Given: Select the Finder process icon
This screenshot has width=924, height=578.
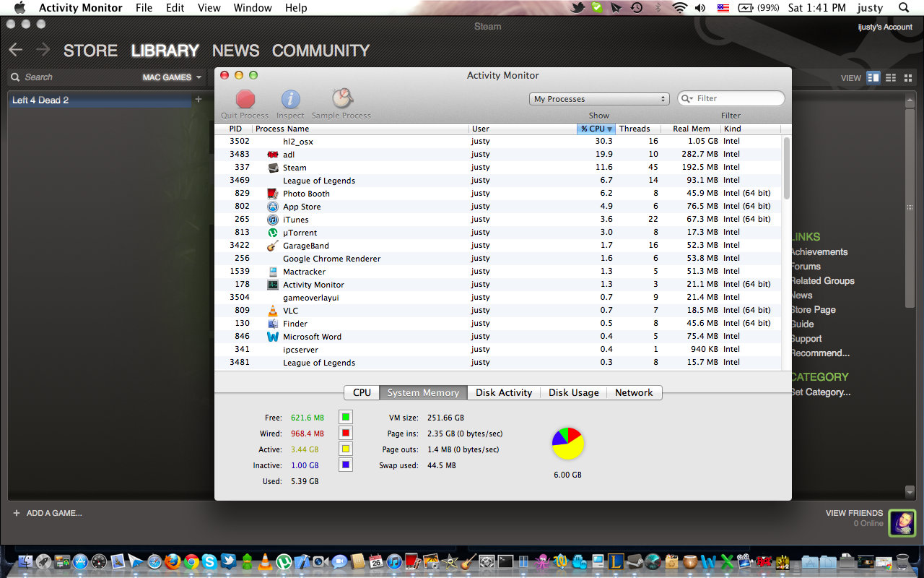Looking at the screenshot, I should click(x=273, y=324).
